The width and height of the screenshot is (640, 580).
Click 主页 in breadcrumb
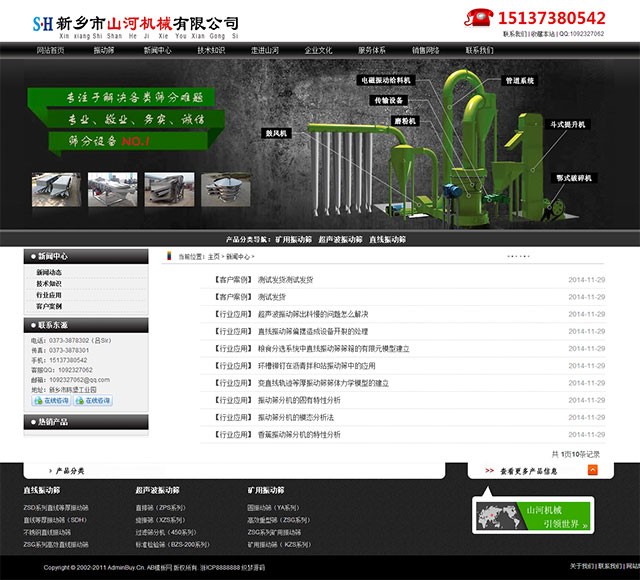pos(213,257)
